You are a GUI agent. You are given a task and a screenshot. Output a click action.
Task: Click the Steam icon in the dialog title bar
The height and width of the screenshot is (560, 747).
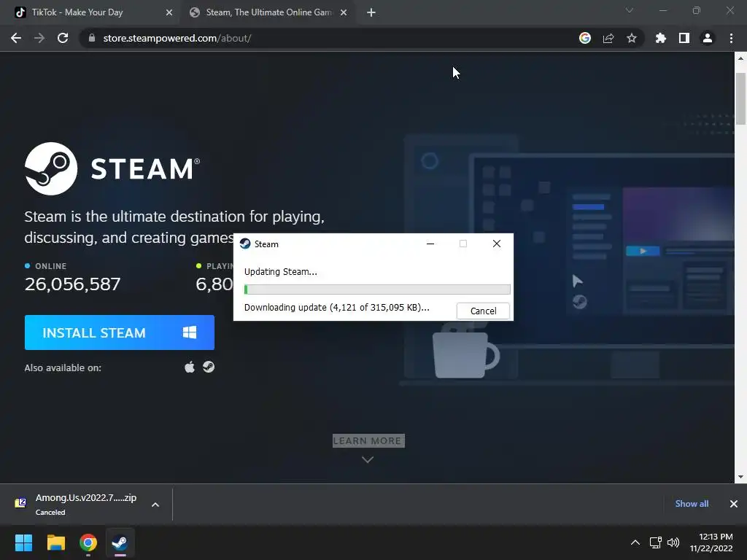pos(245,244)
